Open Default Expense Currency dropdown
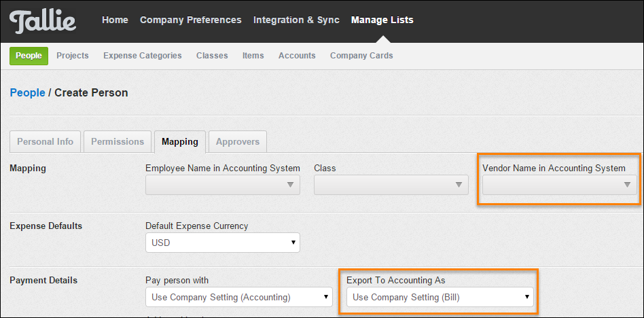 coord(223,243)
